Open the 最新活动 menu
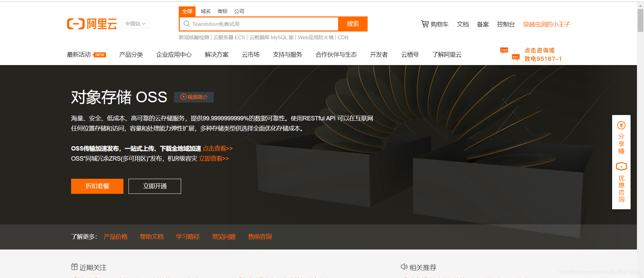The width and height of the screenshot is (644, 278). tap(79, 55)
